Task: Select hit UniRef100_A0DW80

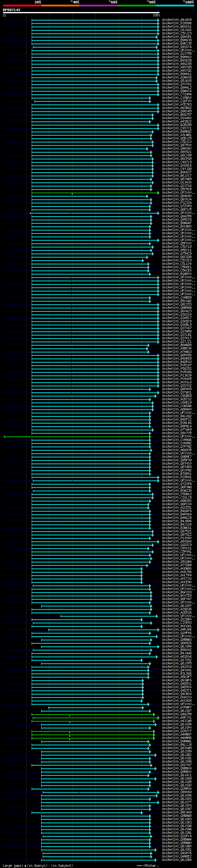Action: [177, 569]
